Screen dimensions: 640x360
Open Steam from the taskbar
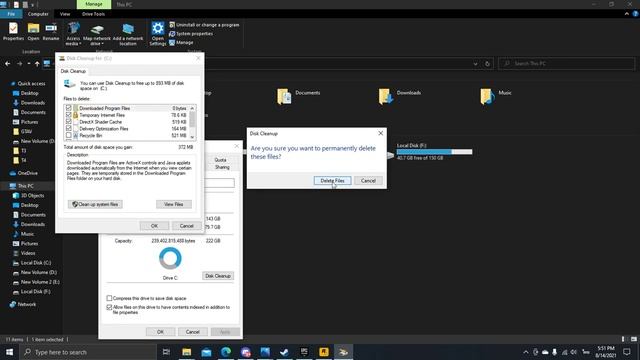pos(284,352)
